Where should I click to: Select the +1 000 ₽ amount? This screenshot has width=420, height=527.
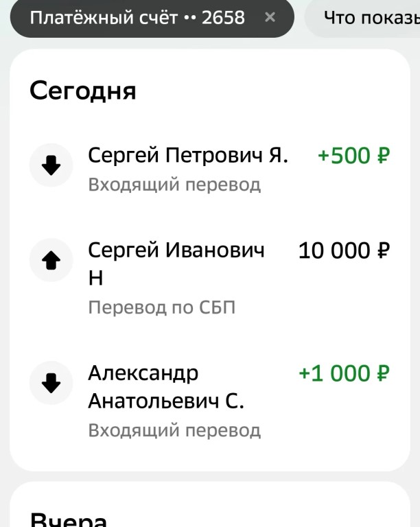[344, 373]
